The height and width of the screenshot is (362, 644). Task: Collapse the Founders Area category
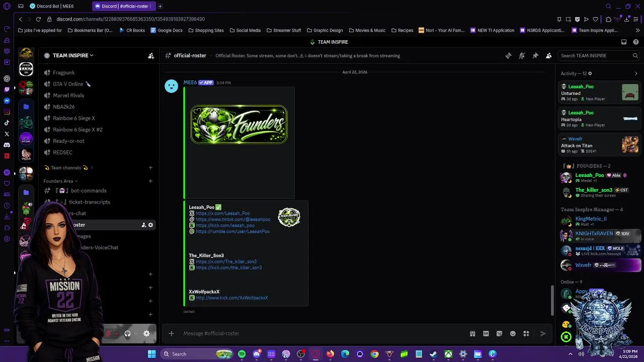tap(60, 181)
